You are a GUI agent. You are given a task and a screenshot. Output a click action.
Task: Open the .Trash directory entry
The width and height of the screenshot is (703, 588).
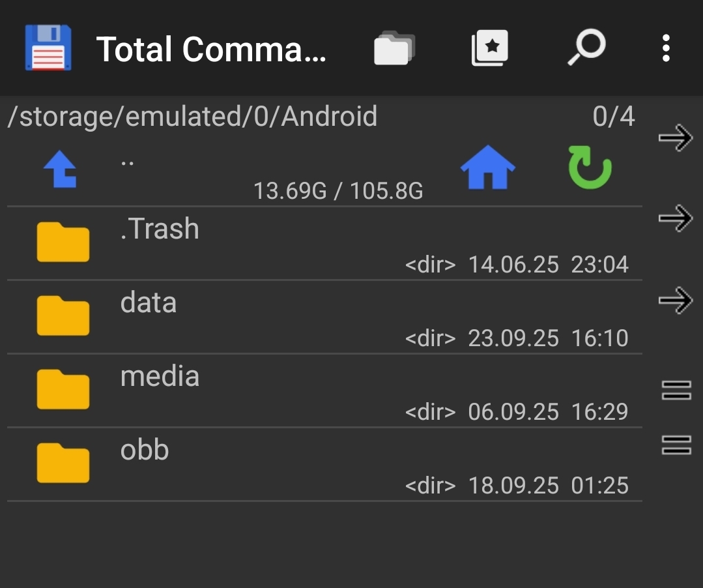[x=160, y=229]
